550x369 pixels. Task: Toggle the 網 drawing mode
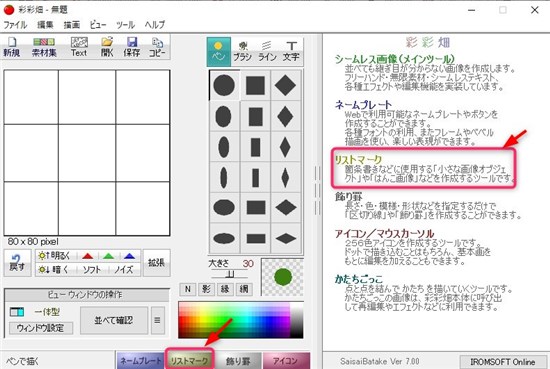244,289
